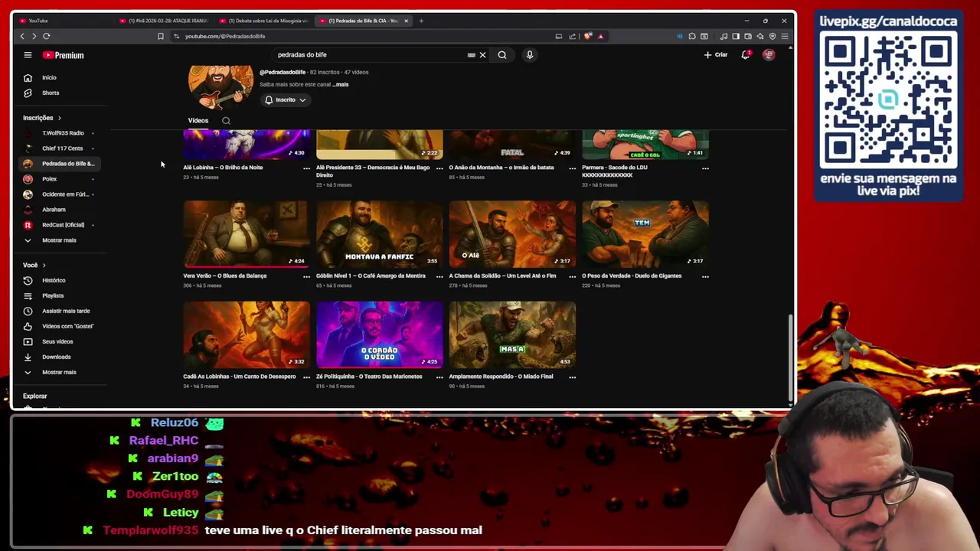
Task: Open the Inscrito subscription dropdown
Action: [x=285, y=100]
